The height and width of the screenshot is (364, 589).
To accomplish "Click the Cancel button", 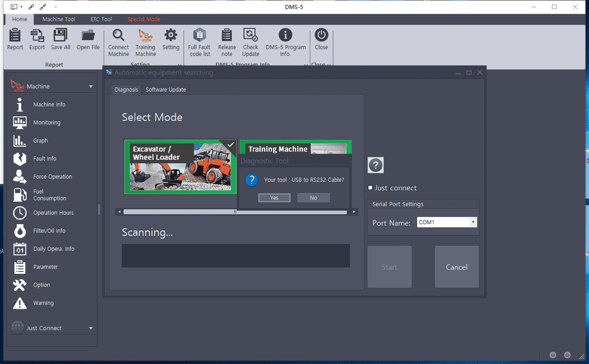I will (456, 267).
